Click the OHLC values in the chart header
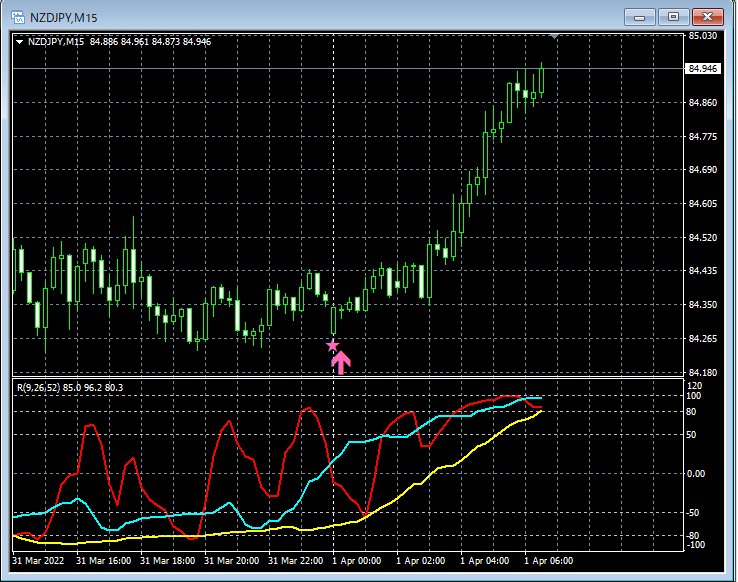This screenshot has height=582, width=738. tap(151, 42)
